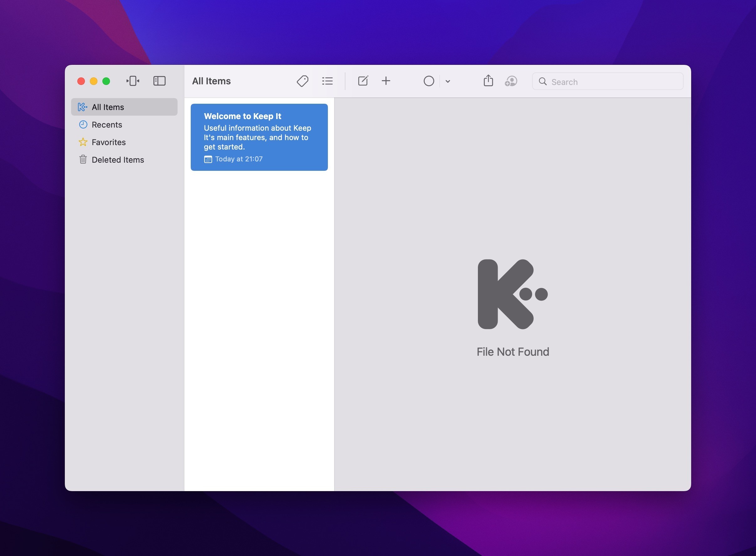Click the tag icon in the toolbar
This screenshot has width=756, height=556.
pyautogui.click(x=302, y=81)
